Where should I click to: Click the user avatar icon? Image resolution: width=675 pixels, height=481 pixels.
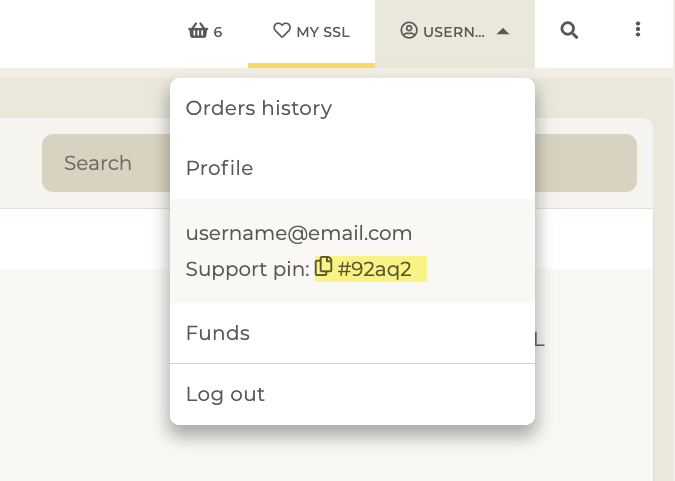tap(409, 31)
